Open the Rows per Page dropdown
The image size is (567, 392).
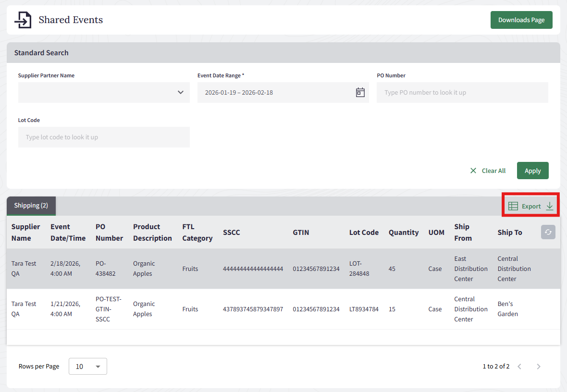point(88,367)
